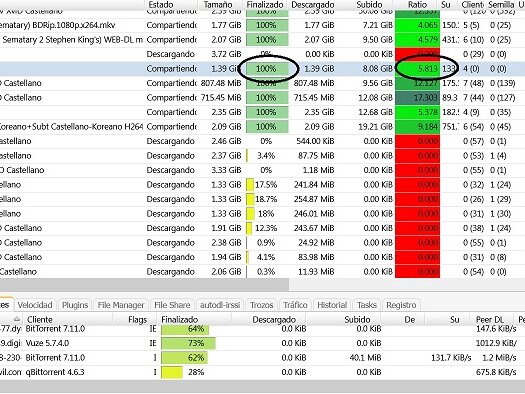This screenshot has height=394, width=525.
Task: Click the green 4.065 ratio cell
Action: pos(418,25)
